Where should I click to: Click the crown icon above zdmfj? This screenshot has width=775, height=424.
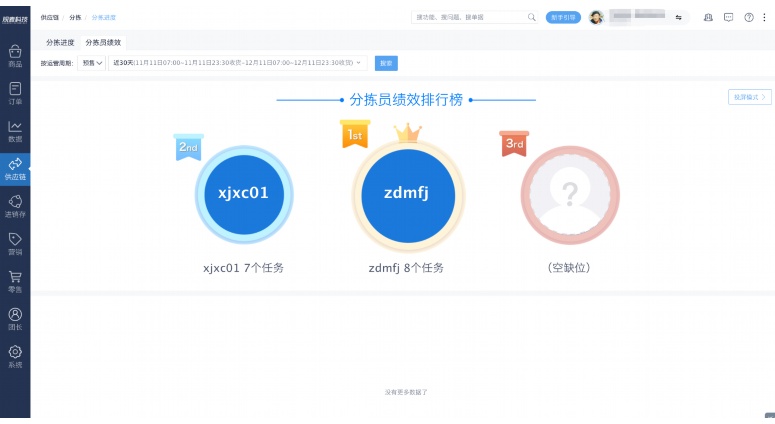click(x=408, y=133)
